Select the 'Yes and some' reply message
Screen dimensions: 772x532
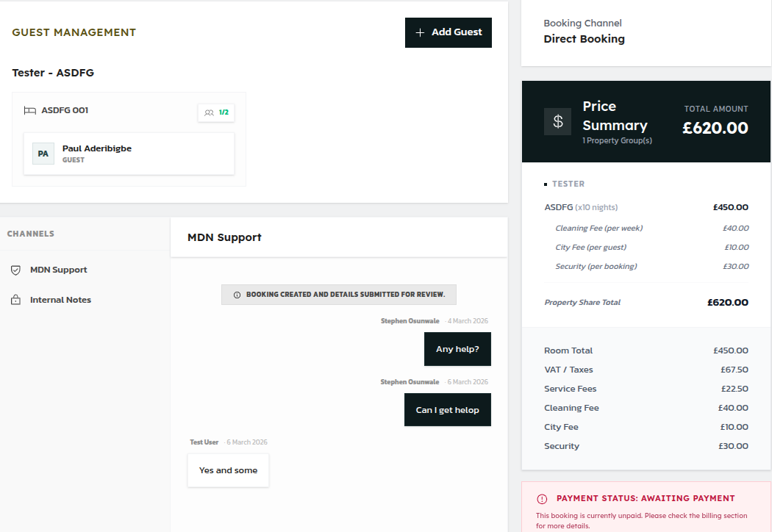point(228,470)
